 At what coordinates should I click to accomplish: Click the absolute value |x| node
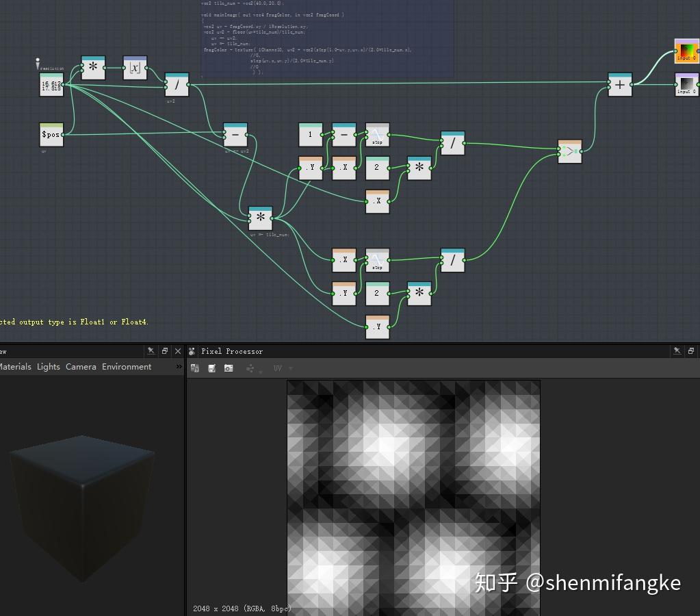click(135, 68)
